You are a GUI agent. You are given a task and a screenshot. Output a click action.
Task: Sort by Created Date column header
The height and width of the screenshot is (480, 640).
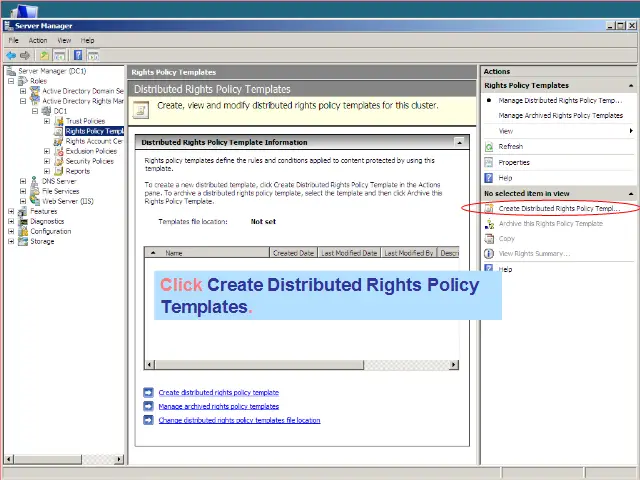293,253
